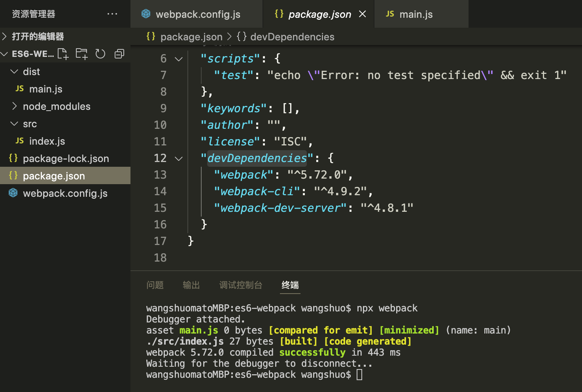The image size is (582, 392).
Task: Click the highlighted devDependencies key
Action: [257, 158]
